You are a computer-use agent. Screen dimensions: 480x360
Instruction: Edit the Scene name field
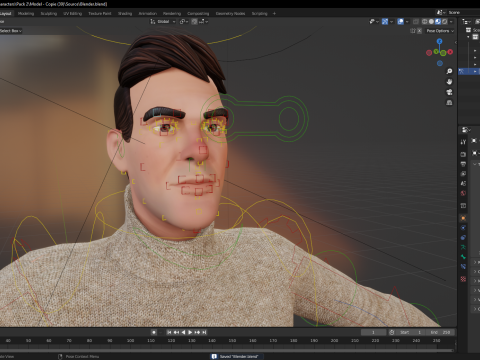point(463,12)
